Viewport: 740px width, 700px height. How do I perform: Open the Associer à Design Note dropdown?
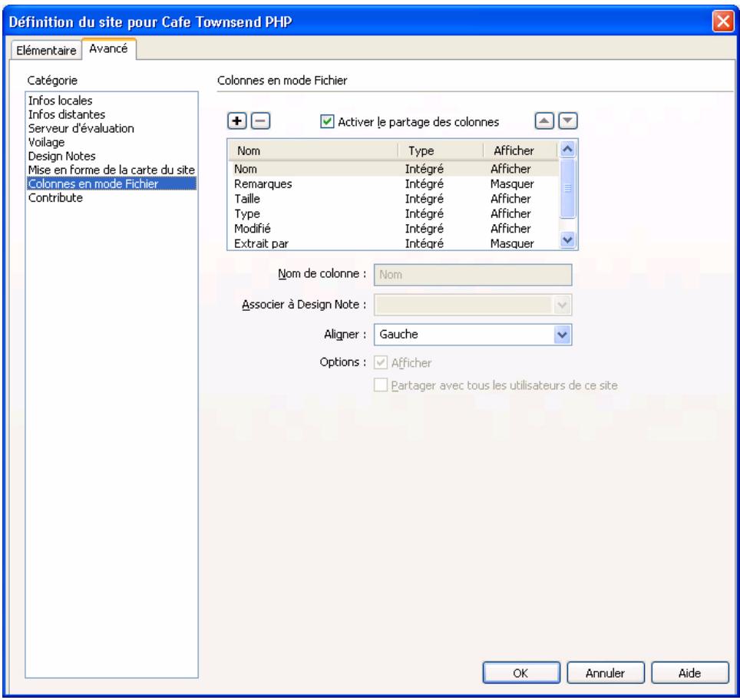pyautogui.click(x=473, y=305)
